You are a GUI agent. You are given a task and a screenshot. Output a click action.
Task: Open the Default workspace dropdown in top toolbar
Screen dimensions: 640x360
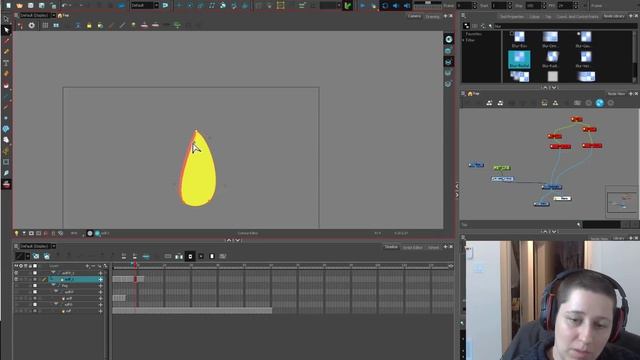(156, 5)
